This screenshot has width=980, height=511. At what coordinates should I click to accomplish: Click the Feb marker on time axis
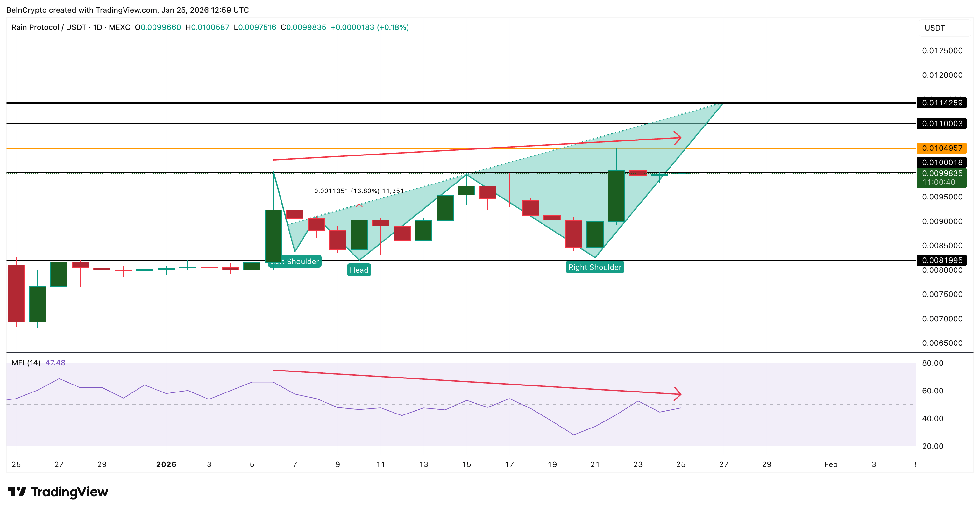tap(830, 464)
